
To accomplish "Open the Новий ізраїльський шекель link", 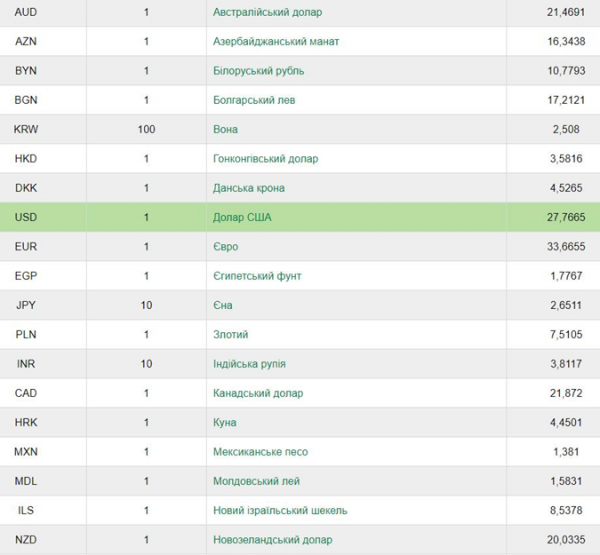I will pyautogui.click(x=280, y=511).
